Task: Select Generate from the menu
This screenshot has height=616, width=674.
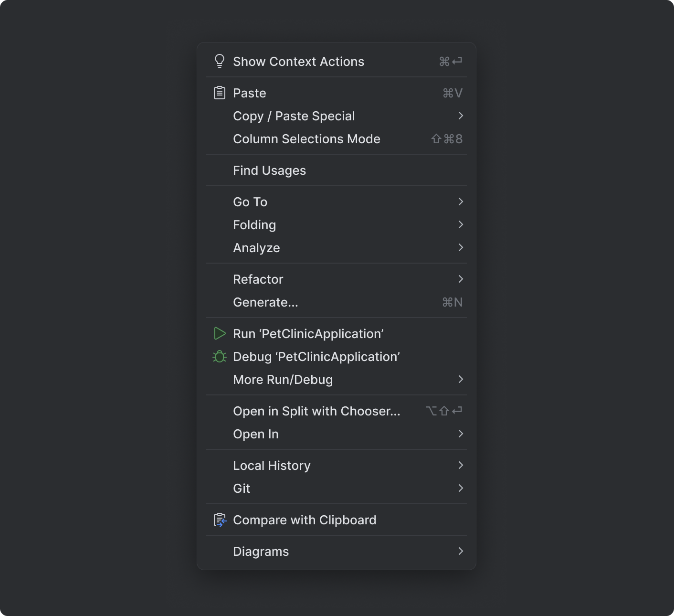Action: click(x=265, y=302)
